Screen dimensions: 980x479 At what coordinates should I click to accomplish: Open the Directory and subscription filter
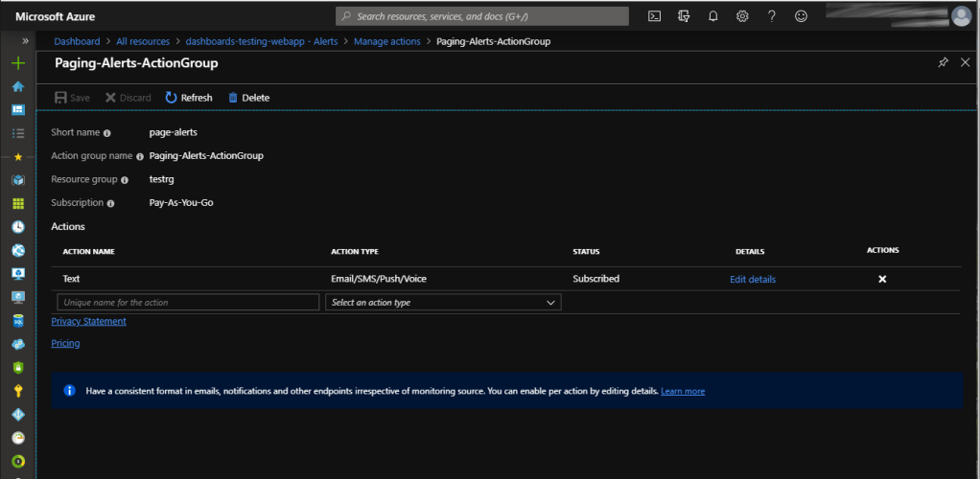[684, 16]
